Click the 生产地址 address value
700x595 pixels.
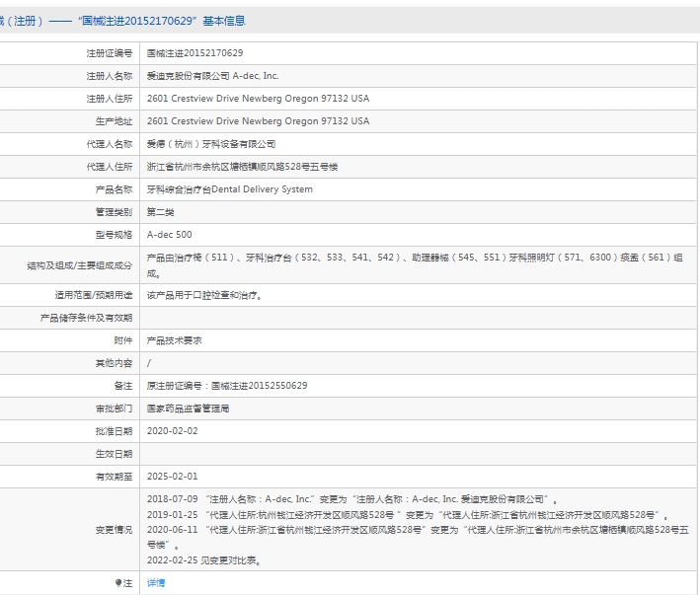click(258, 121)
